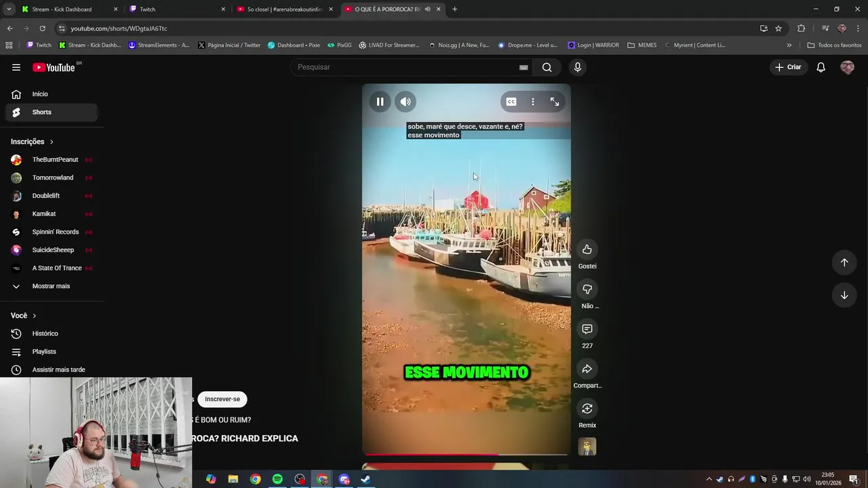Image resolution: width=868 pixels, height=488 pixels.
Task: Open Todos os favoritos folder
Action: coord(834,45)
